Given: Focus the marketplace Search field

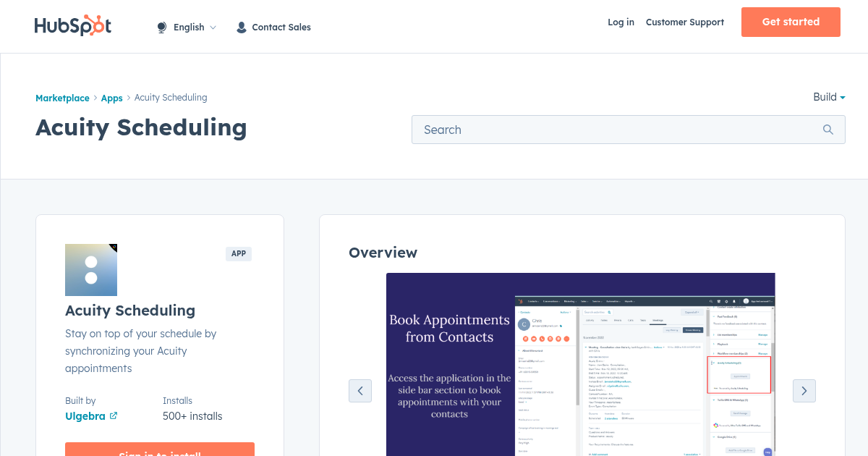Looking at the screenshot, I should (x=615, y=130).
